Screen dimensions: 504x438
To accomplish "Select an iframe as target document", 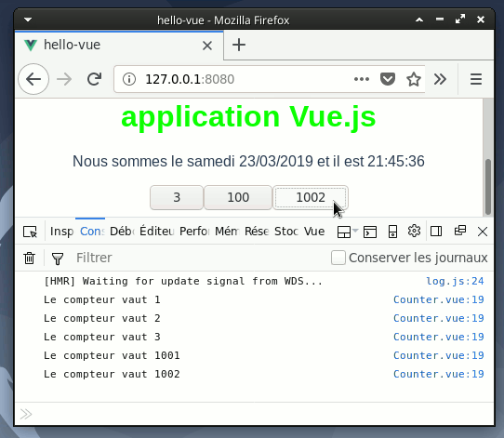I will [x=348, y=232].
